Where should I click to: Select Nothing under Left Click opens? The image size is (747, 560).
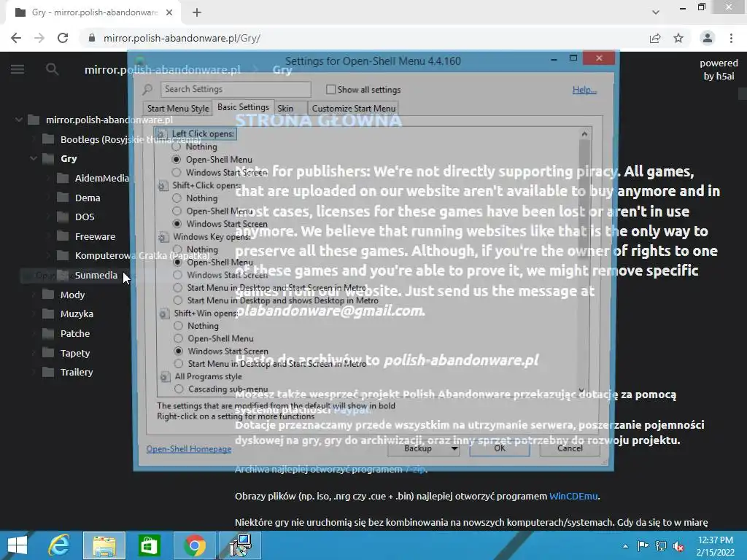177,147
